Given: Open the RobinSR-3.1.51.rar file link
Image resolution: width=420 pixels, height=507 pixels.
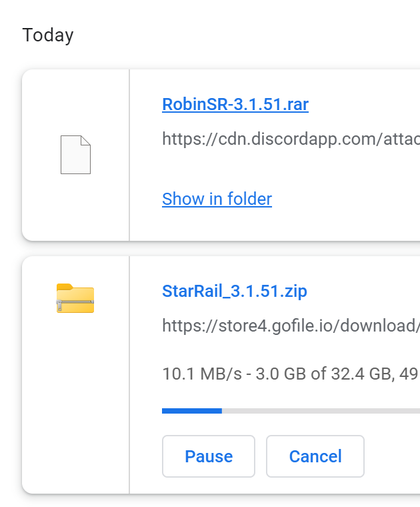Looking at the screenshot, I should point(235,104).
